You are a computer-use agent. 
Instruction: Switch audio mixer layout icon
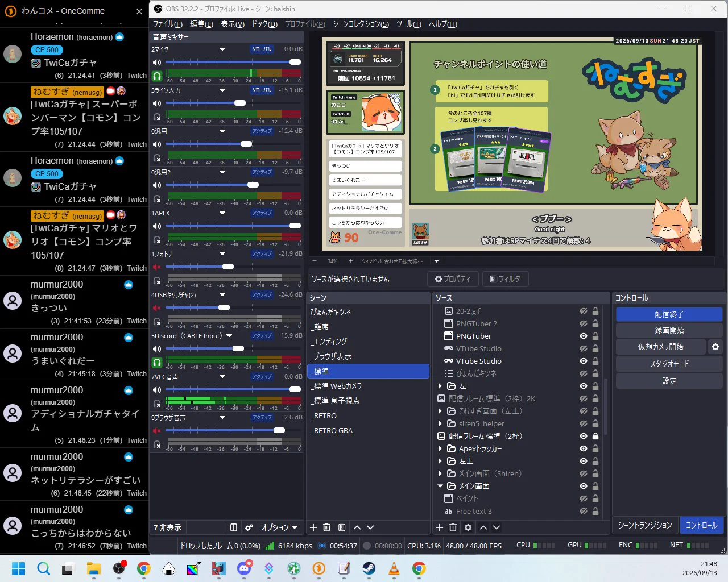click(234, 527)
